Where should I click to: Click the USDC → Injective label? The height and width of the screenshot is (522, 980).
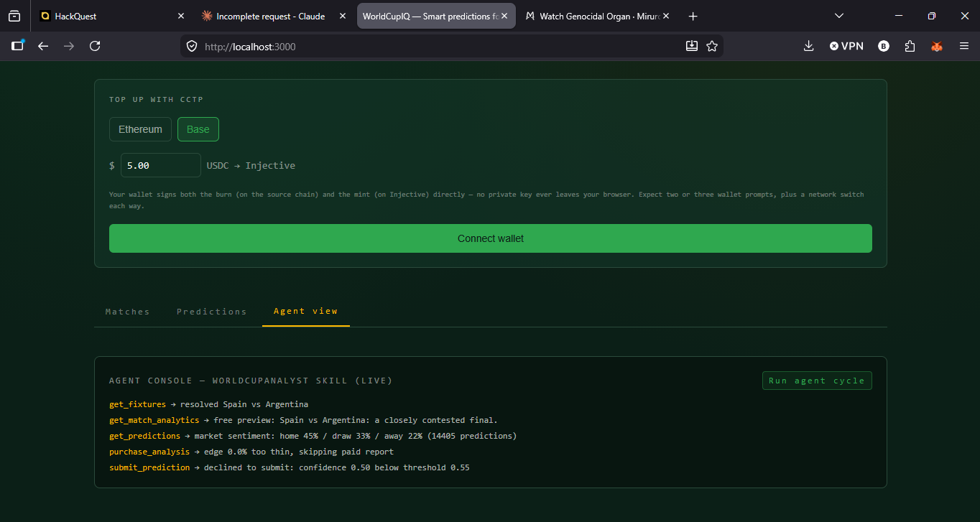tap(251, 165)
